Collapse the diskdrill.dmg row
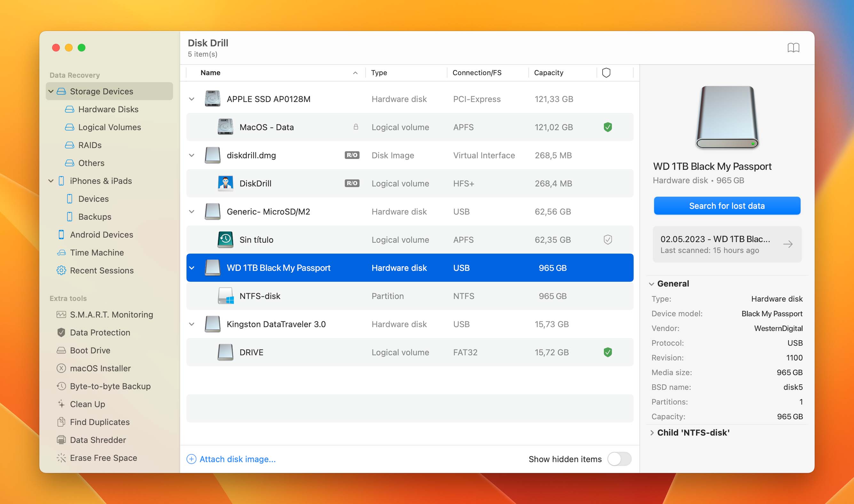 [x=192, y=155]
